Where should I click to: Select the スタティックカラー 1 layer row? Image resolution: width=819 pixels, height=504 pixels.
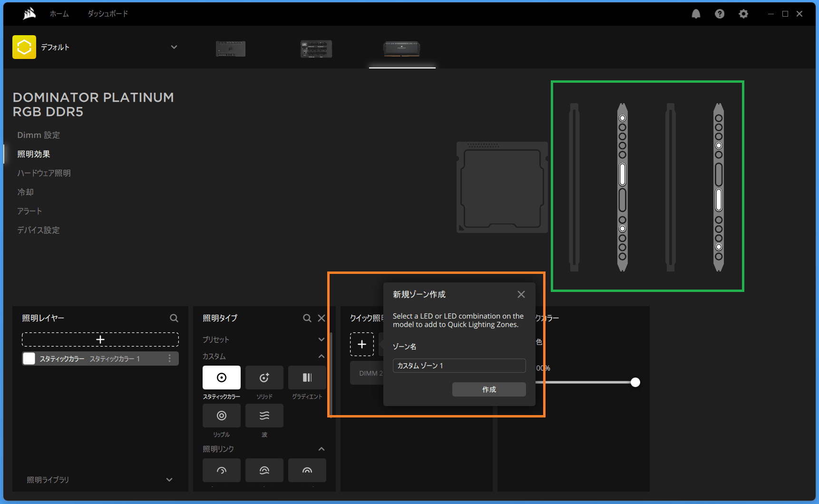coord(100,359)
